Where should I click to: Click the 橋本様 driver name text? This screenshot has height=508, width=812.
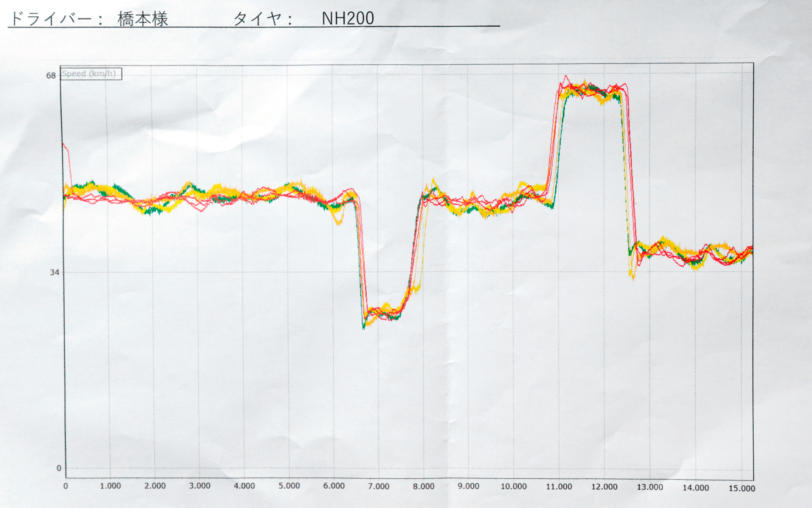click(x=143, y=19)
